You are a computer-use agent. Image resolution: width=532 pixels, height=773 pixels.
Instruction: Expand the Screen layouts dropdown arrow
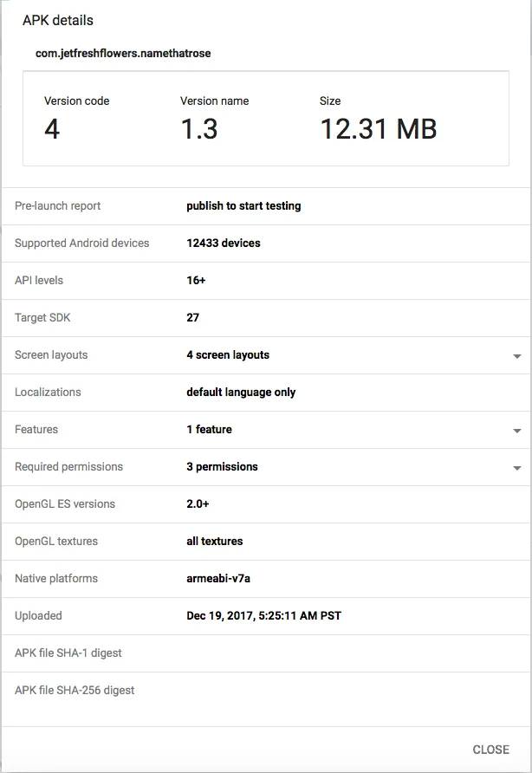517,356
